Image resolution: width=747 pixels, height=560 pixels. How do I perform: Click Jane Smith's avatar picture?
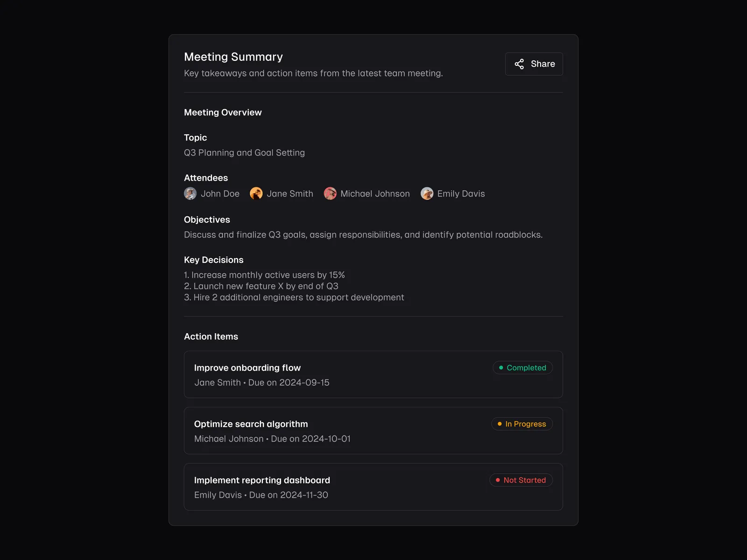click(256, 193)
